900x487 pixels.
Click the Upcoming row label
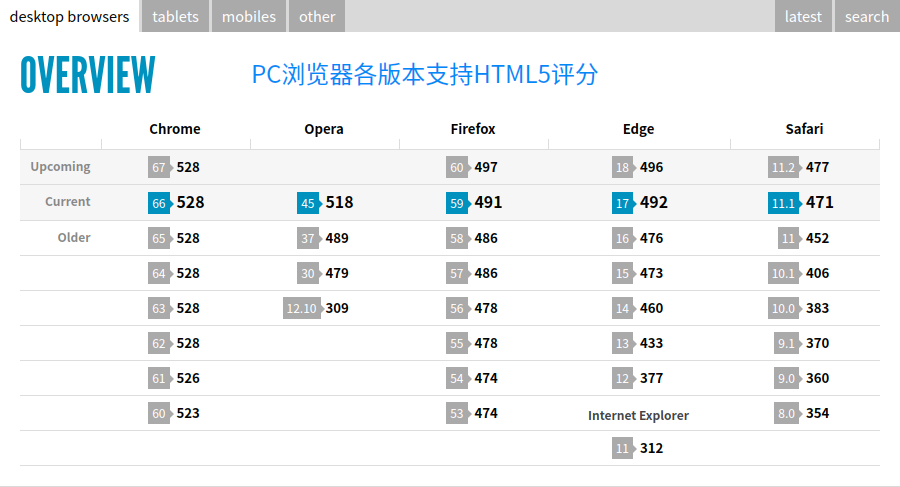pos(60,167)
